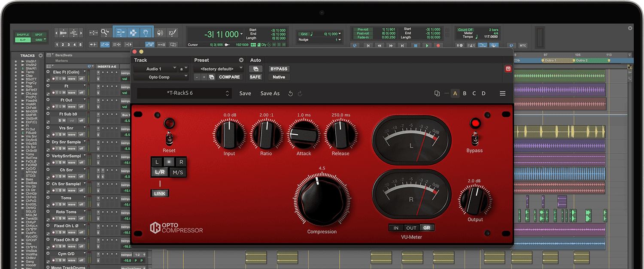Image resolution: width=644 pixels, height=269 pixels.
Task: Click the Tab to Transient icon
Action: (94, 44)
